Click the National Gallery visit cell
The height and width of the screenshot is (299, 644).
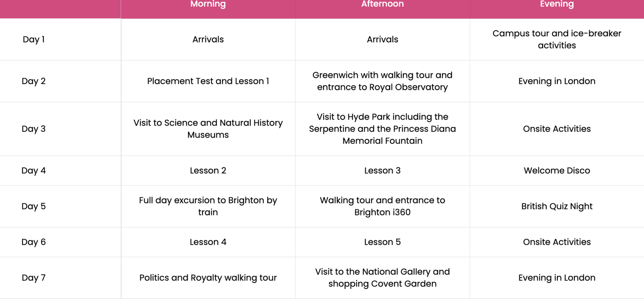[382, 278]
